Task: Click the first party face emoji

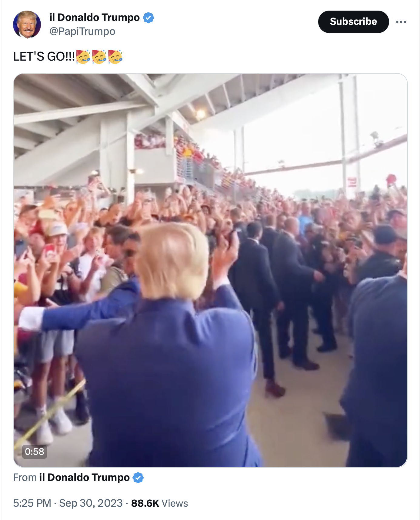Action: [83, 57]
